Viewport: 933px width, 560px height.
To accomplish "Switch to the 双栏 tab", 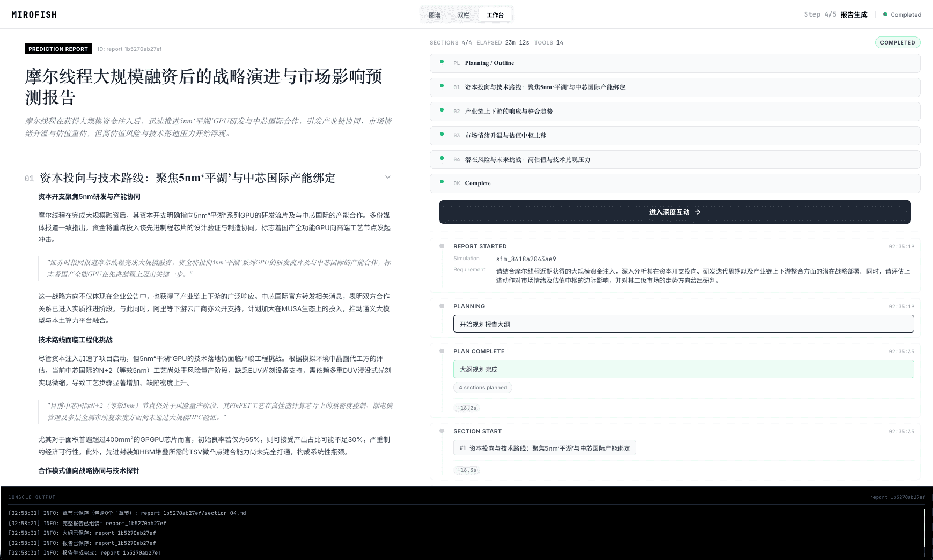I will (x=464, y=14).
